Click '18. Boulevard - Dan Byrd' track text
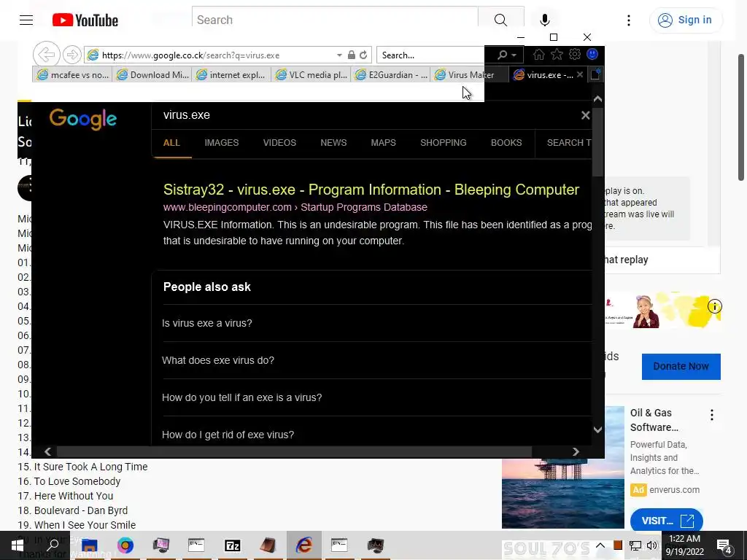The image size is (747, 560). coord(72,510)
